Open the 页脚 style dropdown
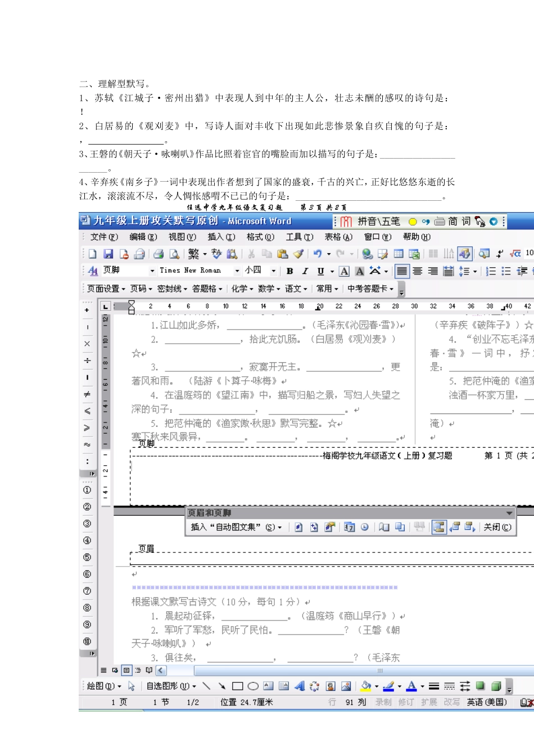Image resolution: width=534 pixels, height=756 pixels. coord(152,271)
